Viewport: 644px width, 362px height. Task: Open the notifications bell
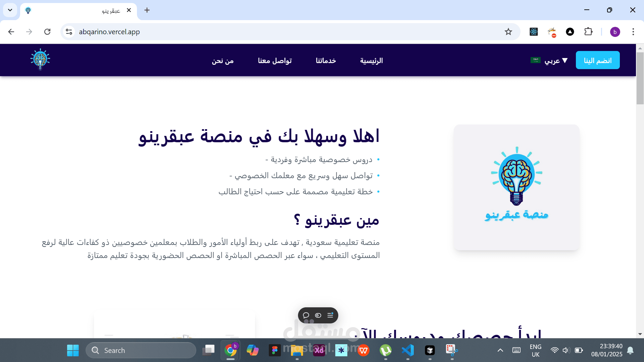pyautogui.click(x=630, y=350)
